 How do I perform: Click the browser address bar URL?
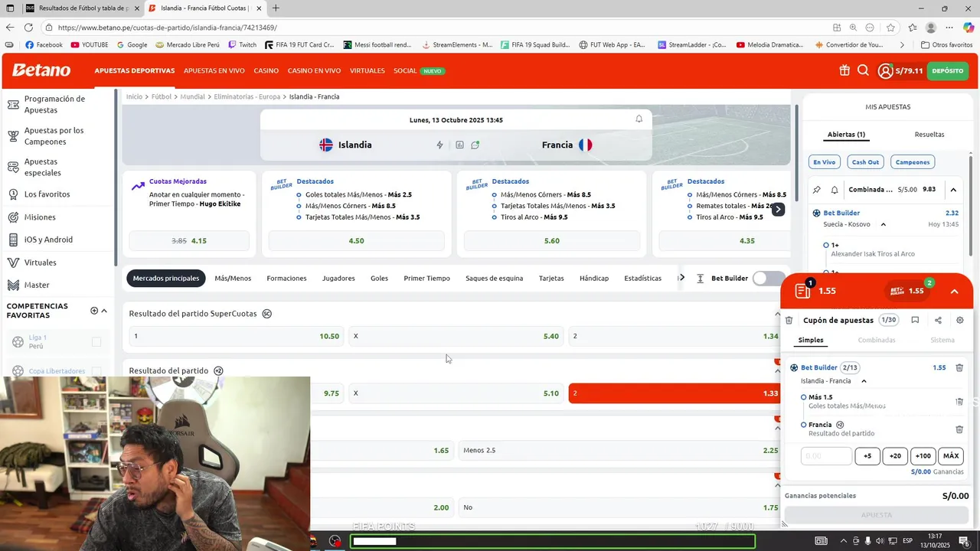[x=168, y=28]
